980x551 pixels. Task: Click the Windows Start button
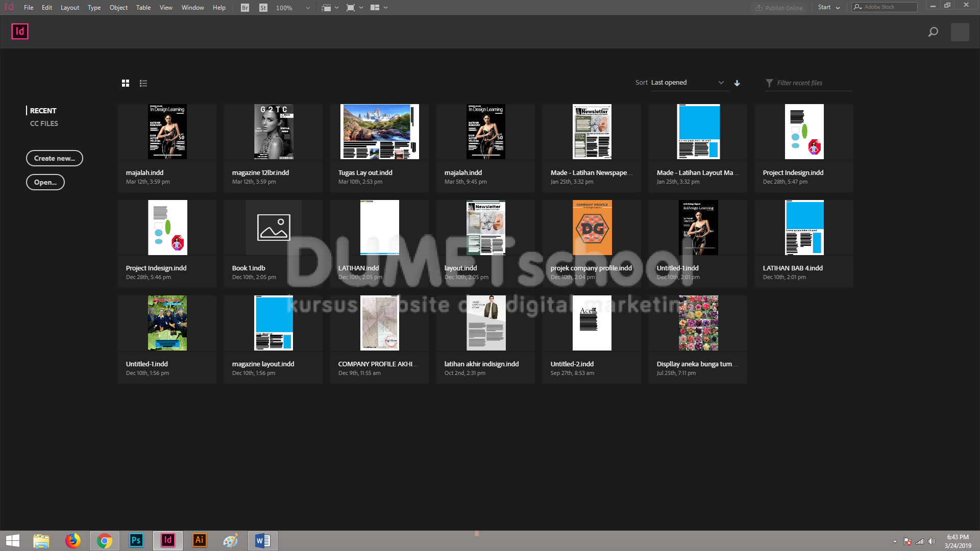[13, 541]
